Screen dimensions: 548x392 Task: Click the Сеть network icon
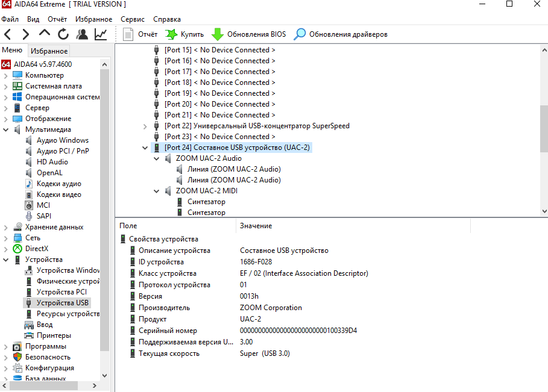(17, 238)
